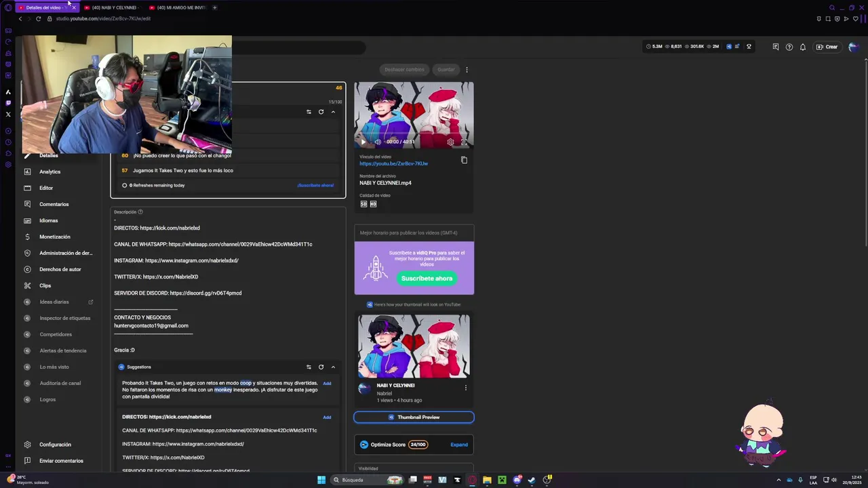
Task: Play the video preview
Action: tap(363, 142)
